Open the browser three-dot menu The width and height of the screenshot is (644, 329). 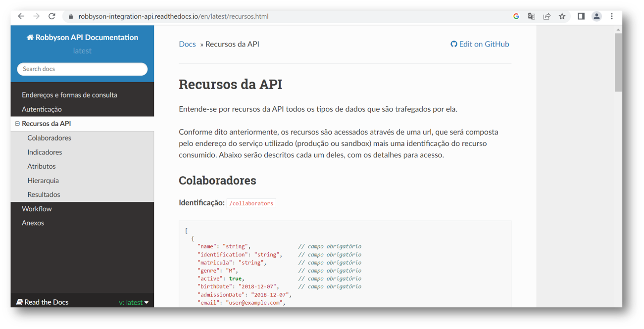tap(612, 16)
